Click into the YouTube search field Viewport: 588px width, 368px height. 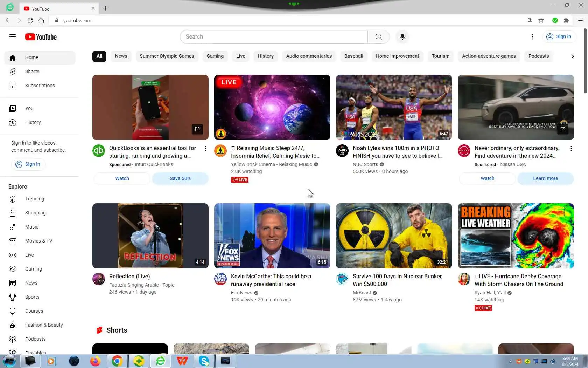(274, 37)
